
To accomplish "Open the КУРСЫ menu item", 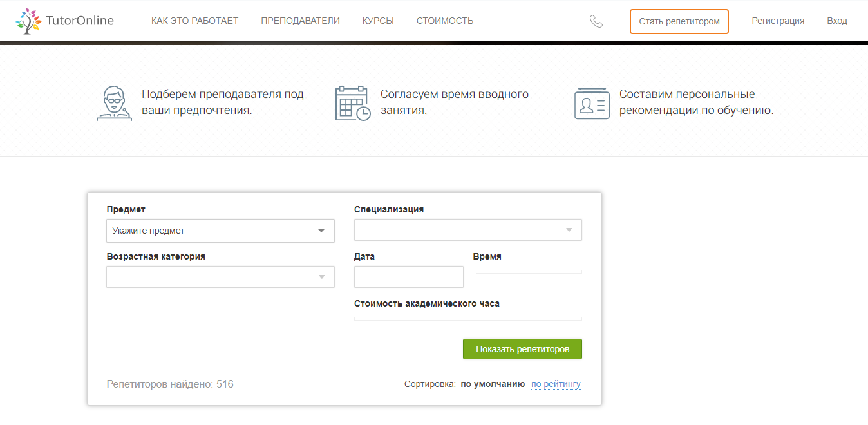I will pyautogui.click(x=378, y=20).
